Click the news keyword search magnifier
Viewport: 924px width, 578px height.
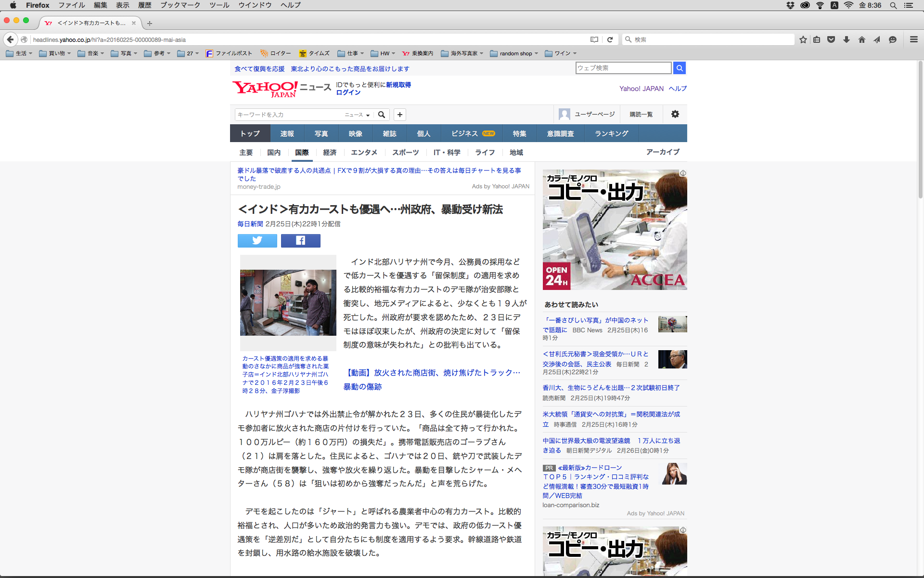point(382,115)
